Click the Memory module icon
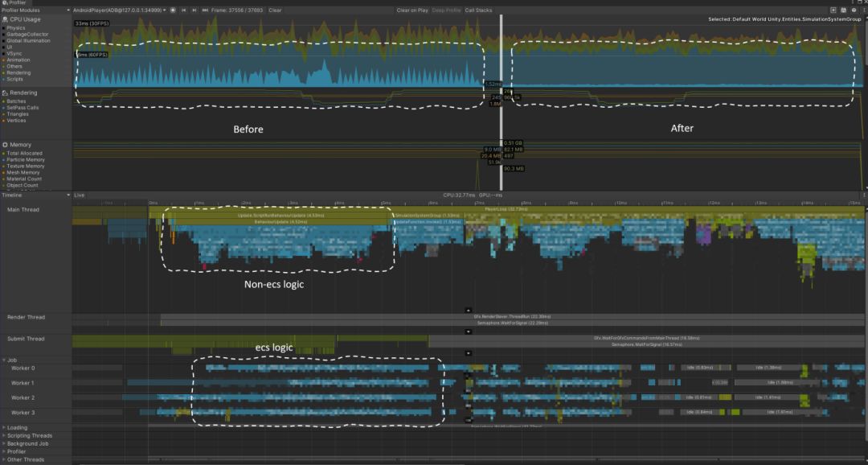 [x=5, y=145]
